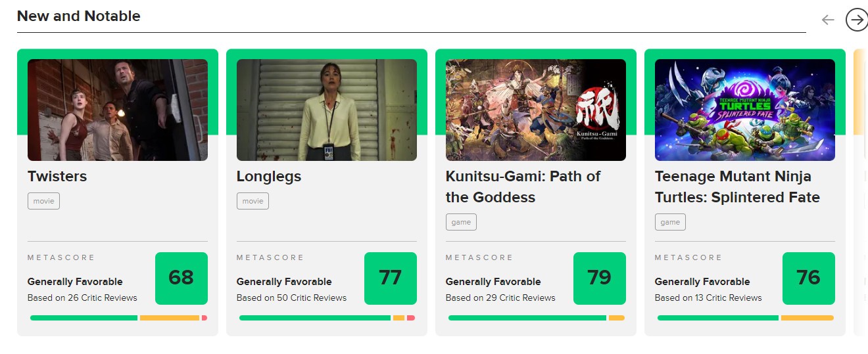This screenshot has width=868, height=354.
Task: Click the Twisters title link
Action: pos(57,176)
